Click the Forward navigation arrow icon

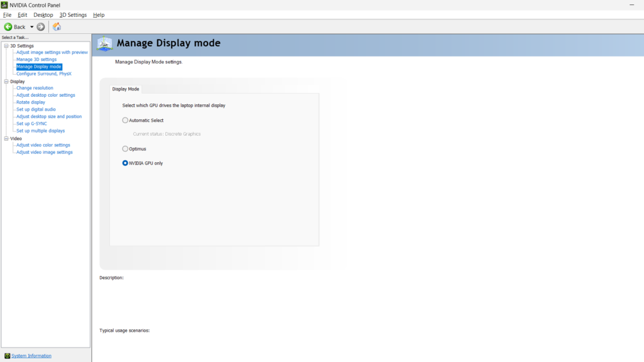(40, 27)
